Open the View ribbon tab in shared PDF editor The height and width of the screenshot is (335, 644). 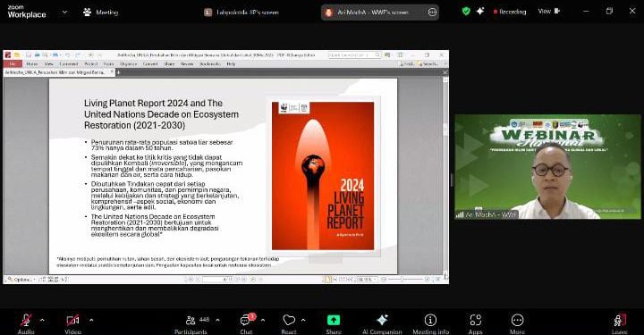tap(49, 64)
